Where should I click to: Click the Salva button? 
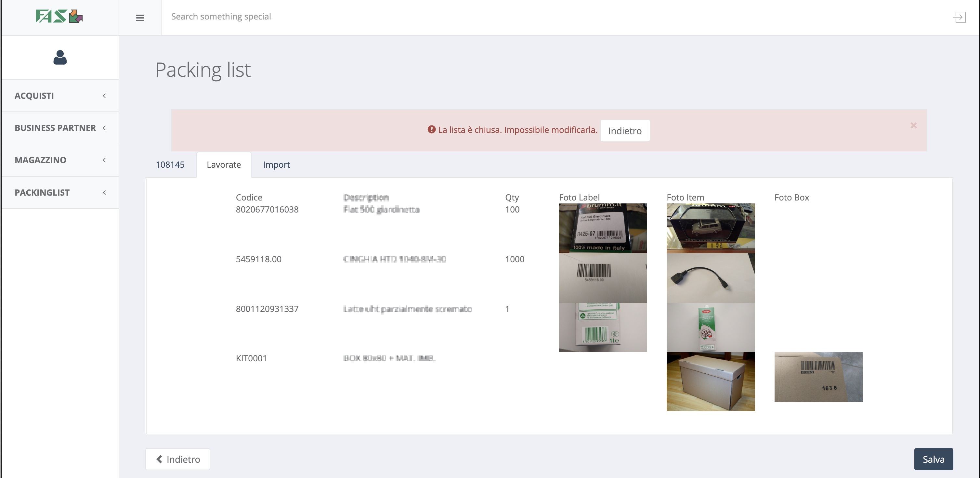pyautogui.click(x=933, y=459)
